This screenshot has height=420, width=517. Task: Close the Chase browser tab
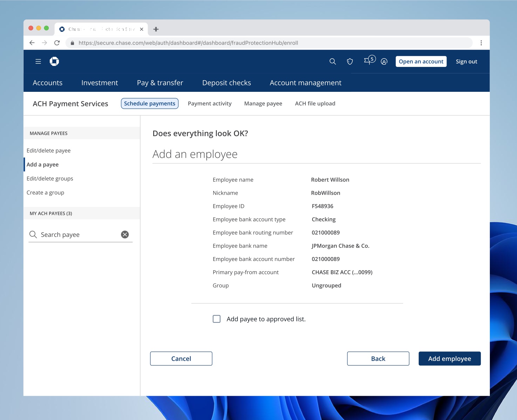coord(142,29)
